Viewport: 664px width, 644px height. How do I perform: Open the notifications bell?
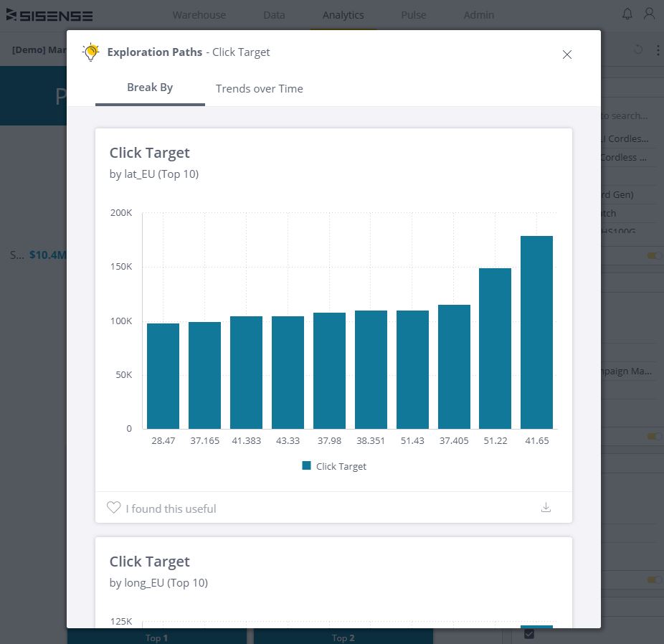click(627, 14)
